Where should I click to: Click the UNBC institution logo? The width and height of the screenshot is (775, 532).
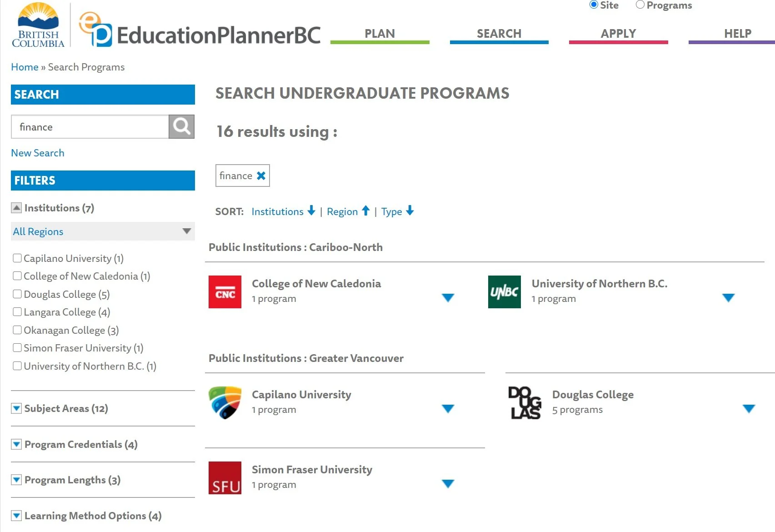[504, 292]
